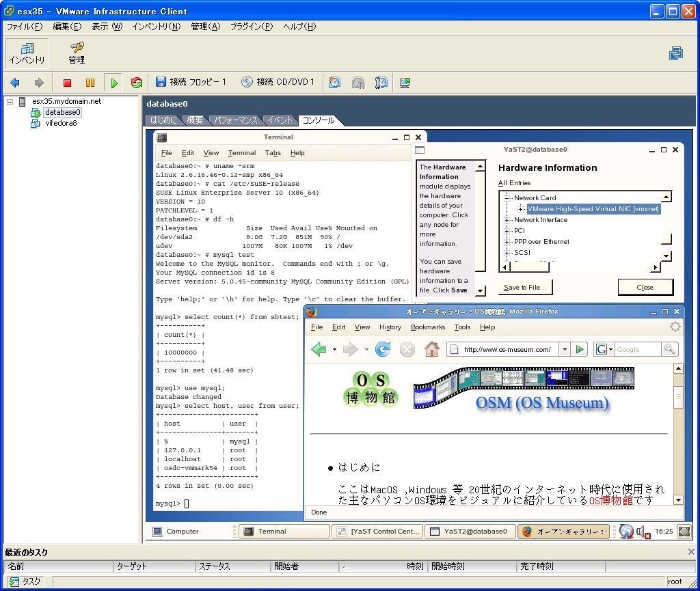Open the snapshot manager icon

381,83
